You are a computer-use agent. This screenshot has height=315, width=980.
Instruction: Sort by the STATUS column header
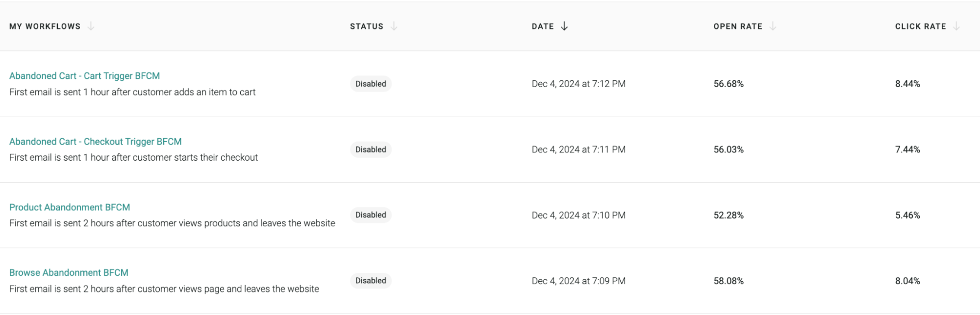pos(367,26)
